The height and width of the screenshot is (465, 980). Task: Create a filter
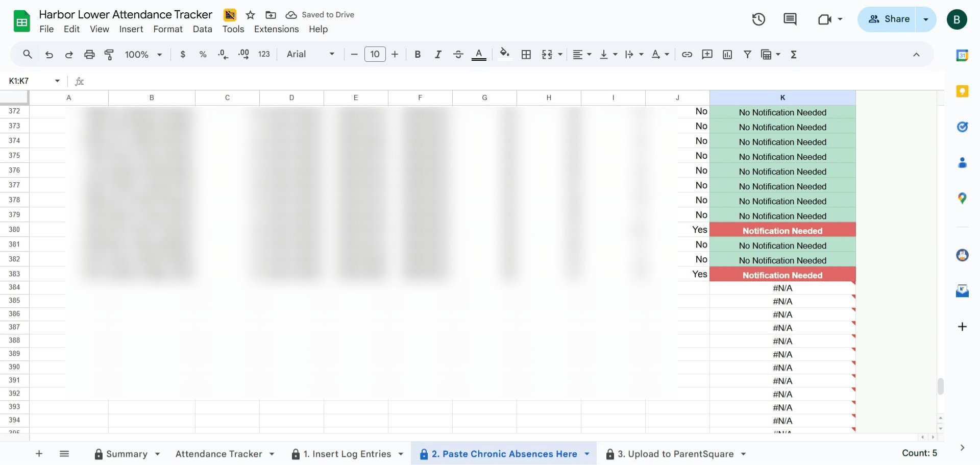747,54
